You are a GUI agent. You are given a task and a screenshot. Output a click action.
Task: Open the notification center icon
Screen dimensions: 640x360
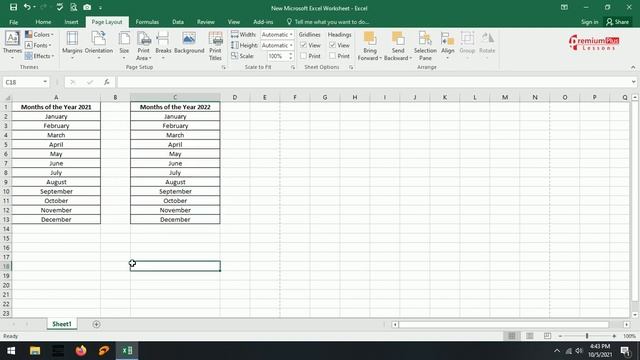click(x=625, y=351)
